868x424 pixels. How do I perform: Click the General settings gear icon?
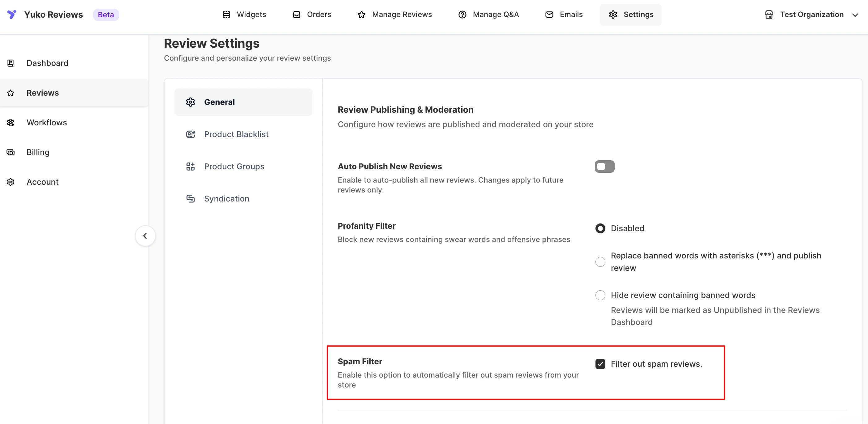point(190,102)
